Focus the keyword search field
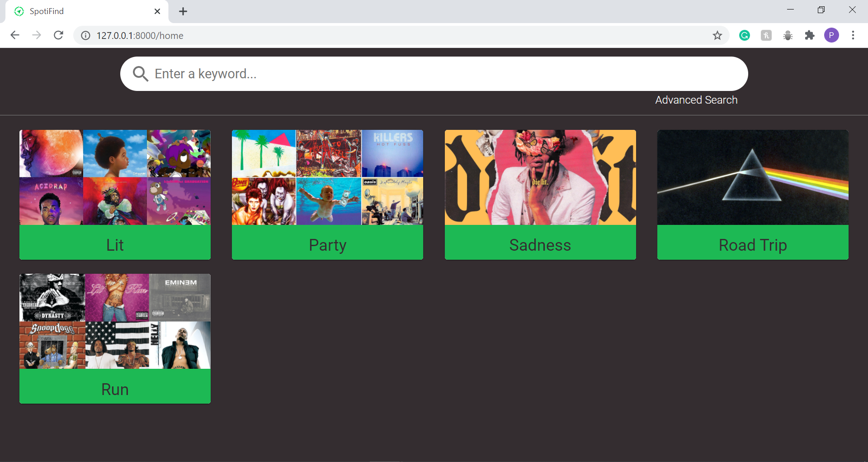Viewport: 868px width, 462px height. tap(434, 74)
